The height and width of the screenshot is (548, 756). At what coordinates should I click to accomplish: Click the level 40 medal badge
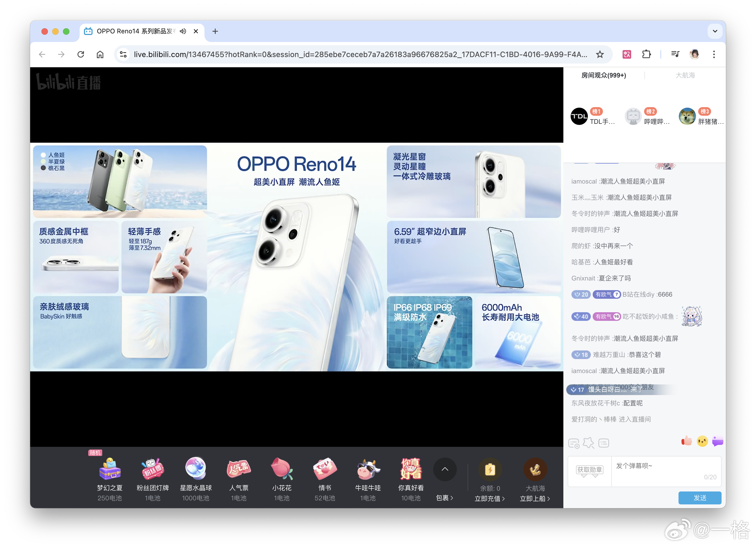pyautogui.click(x=581, y=317)
